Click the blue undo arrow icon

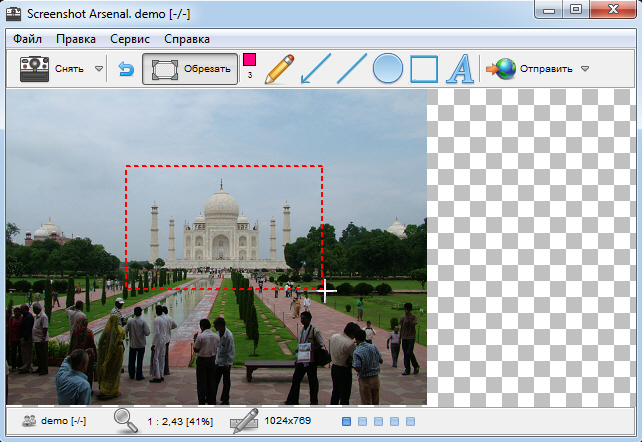pos(126,69)
